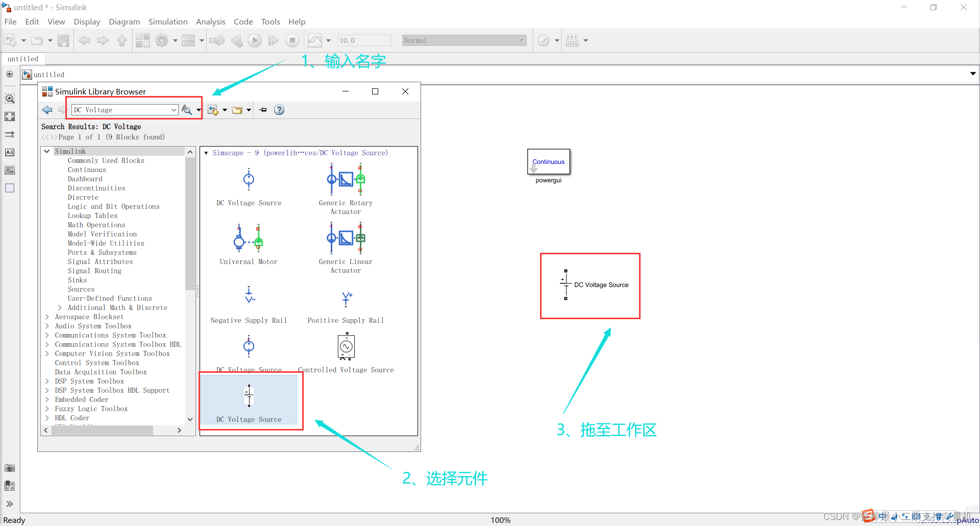
Task: Step forward one simulation step
Action: pos(273,40)
